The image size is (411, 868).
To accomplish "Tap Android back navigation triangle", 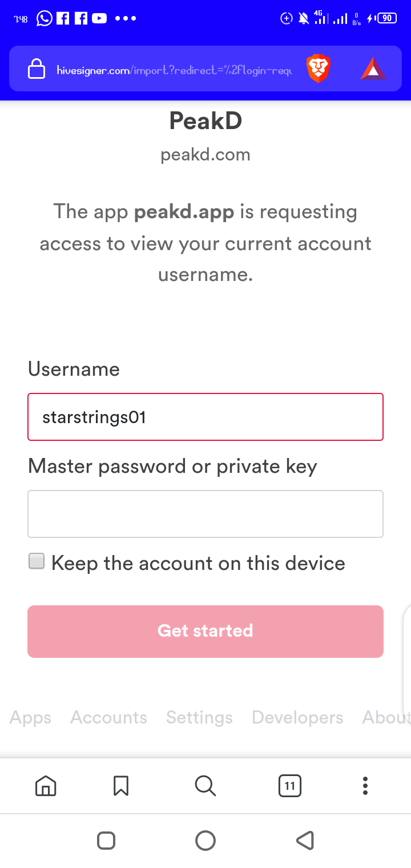I will click(x=305, y=840).
